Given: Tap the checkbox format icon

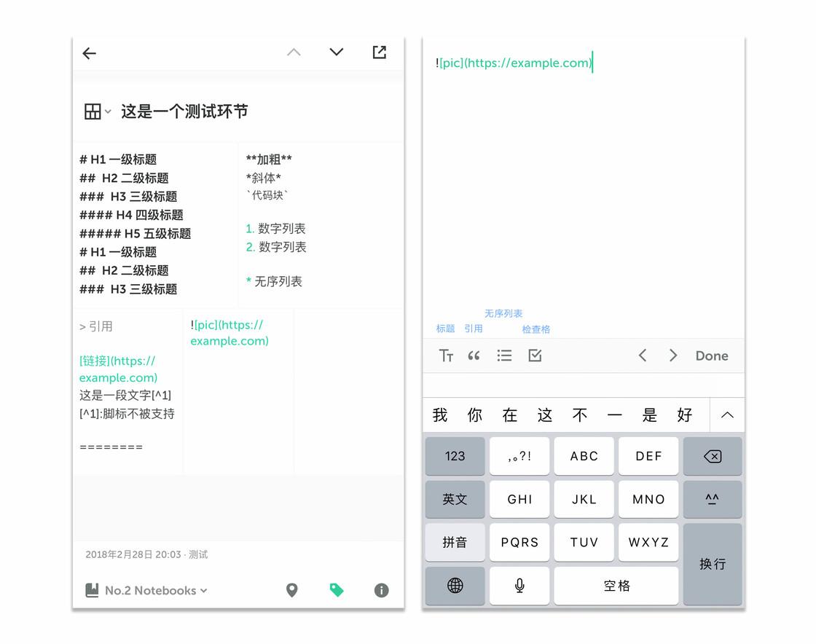Looking at the screenshot, I should coord(535,356).
